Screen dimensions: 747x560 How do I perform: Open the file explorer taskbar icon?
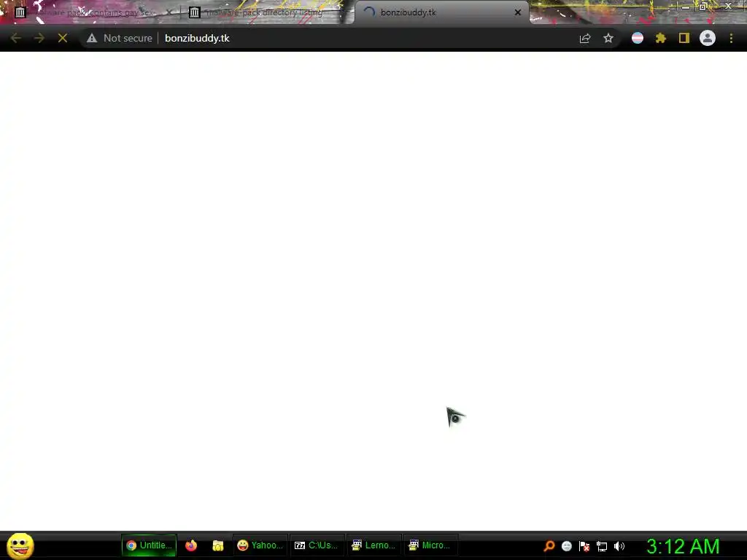pos(217,545)
